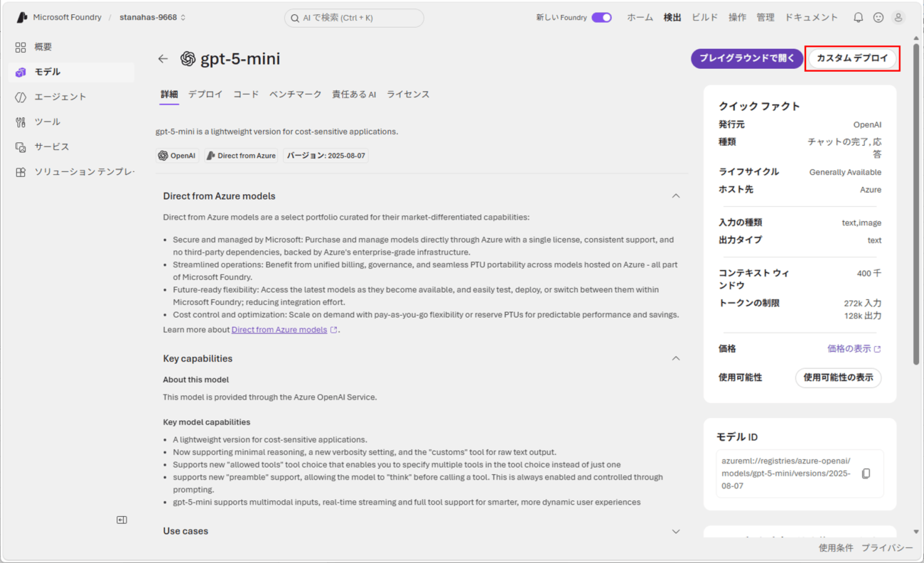Click the page vertical scrollbar thumb

pos(915,204)
